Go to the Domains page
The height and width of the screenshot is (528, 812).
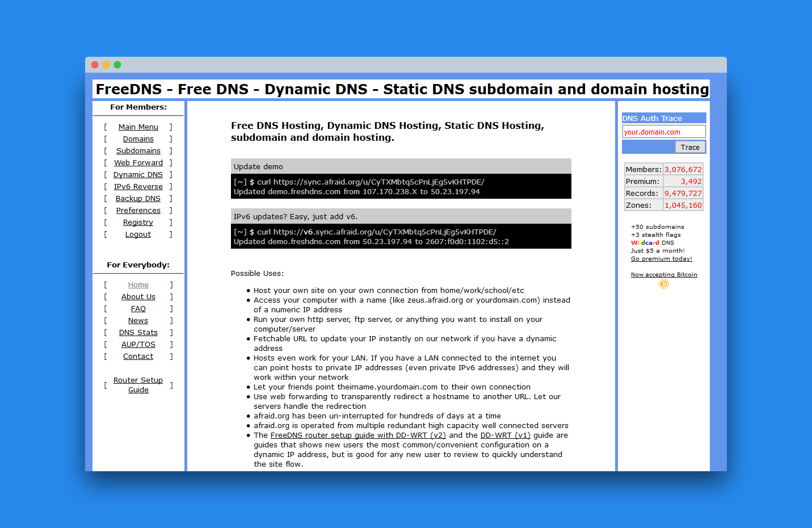(x=138, y=139)
